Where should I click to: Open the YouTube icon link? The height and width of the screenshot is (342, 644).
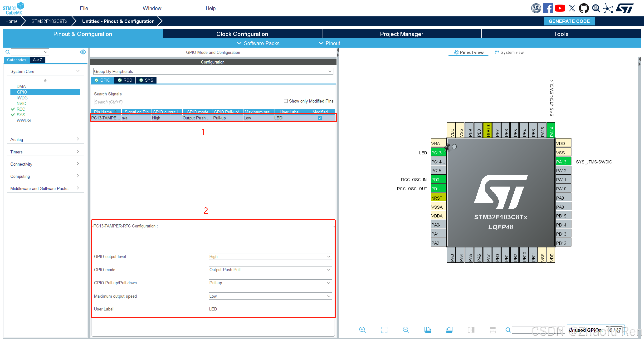click(560, 8)
